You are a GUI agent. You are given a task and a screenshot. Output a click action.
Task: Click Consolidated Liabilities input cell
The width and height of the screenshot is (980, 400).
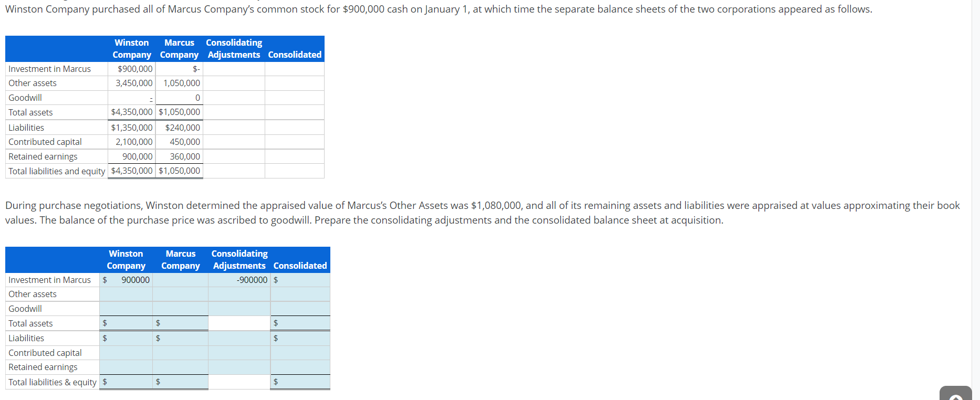[x=300, y=338]
